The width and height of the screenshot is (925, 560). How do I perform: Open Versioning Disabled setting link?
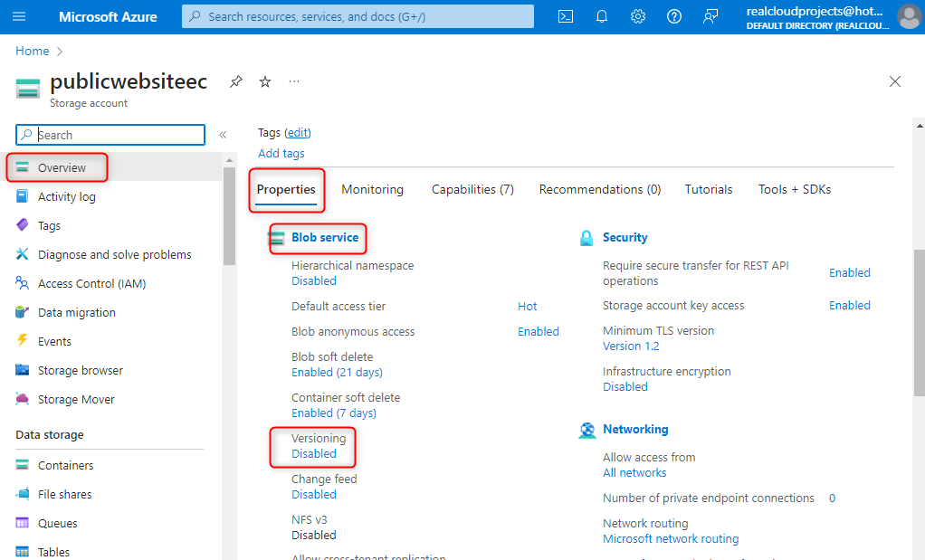pyautogui.click(x=314, y=454)
